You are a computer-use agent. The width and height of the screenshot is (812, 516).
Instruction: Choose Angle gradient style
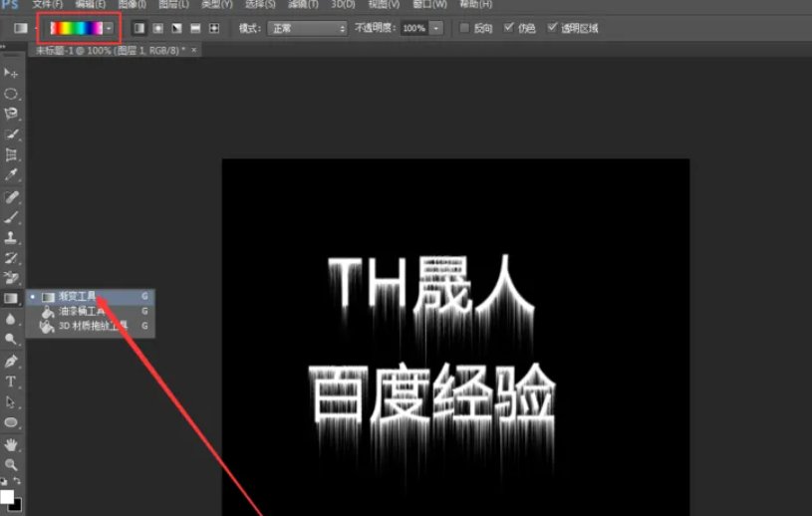176,28
